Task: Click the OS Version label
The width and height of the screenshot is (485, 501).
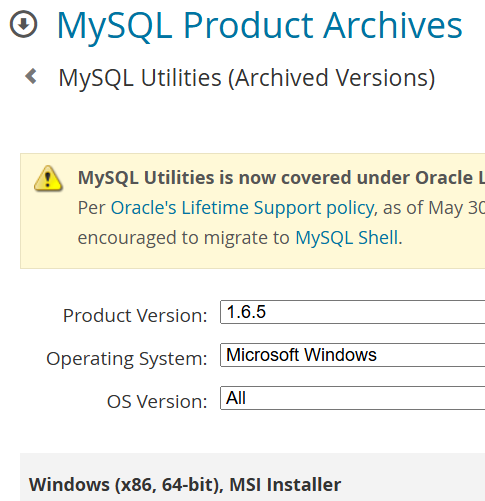Action: (x=157, y=401)
